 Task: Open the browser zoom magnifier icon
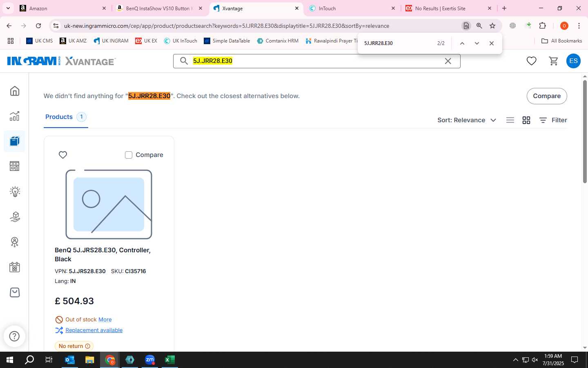[479, 26]
